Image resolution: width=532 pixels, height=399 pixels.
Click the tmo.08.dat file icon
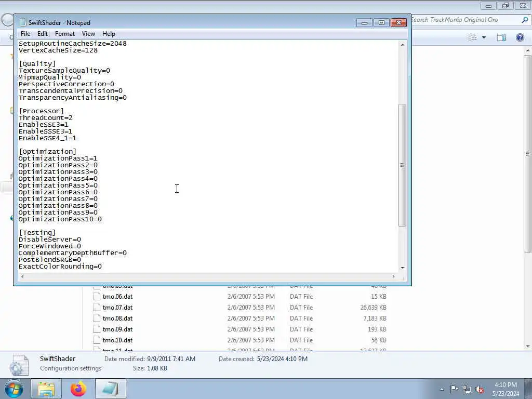tap(97, 318)
